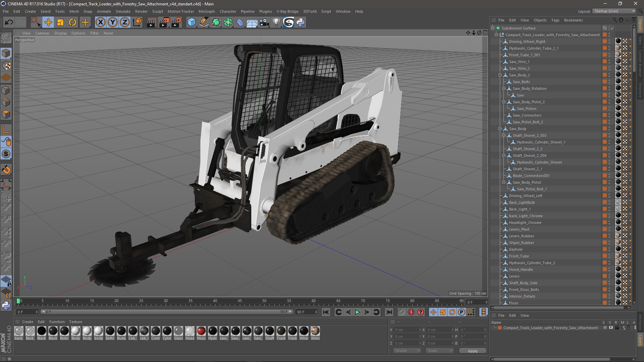Toggle layer solo dot for Compact_Track_Loader layer
Image resolution: width=644 pixels, height=362 pixels.
pos(605,328)
